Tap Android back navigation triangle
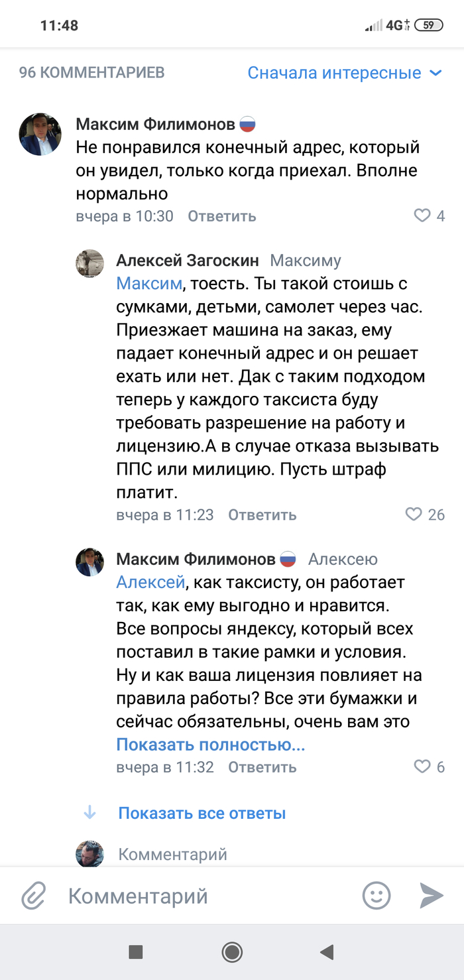464x980 pixels. tap(326, 953)
